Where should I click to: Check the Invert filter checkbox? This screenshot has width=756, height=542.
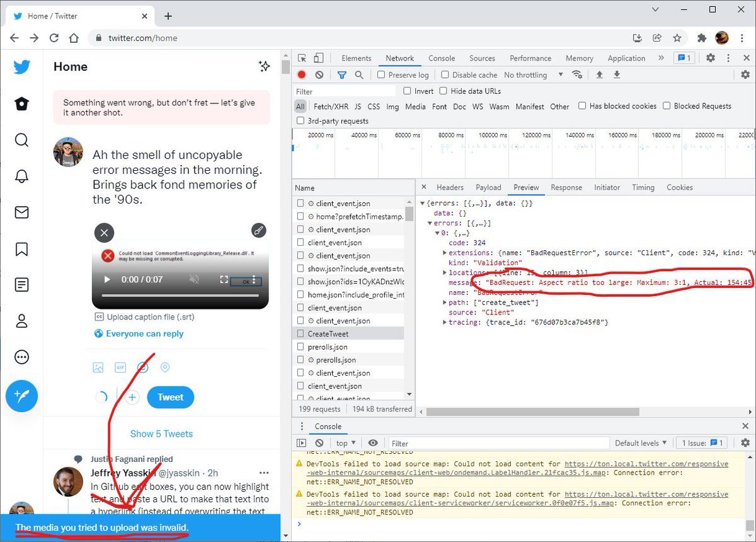[407, 91]
